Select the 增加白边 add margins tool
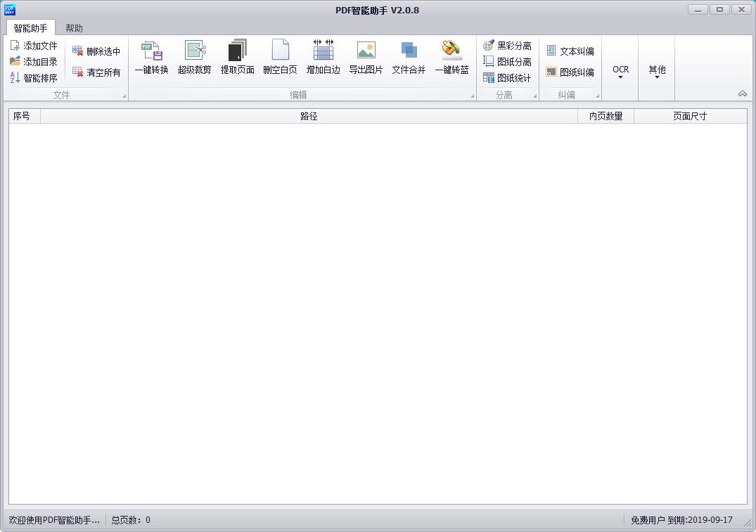 [323, 58]
